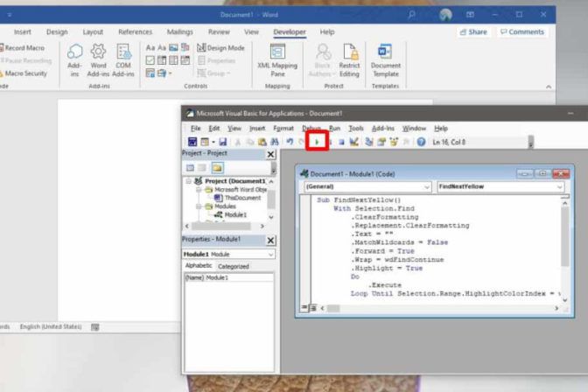The image size is (588, 392).
Task: Select Module1 in the project tree
Action: click(234, 214)
